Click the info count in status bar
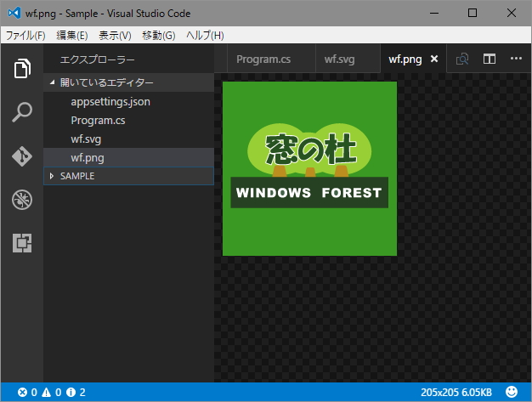The width and height of the screenshot is (532, 402). [x=76, y=393]
